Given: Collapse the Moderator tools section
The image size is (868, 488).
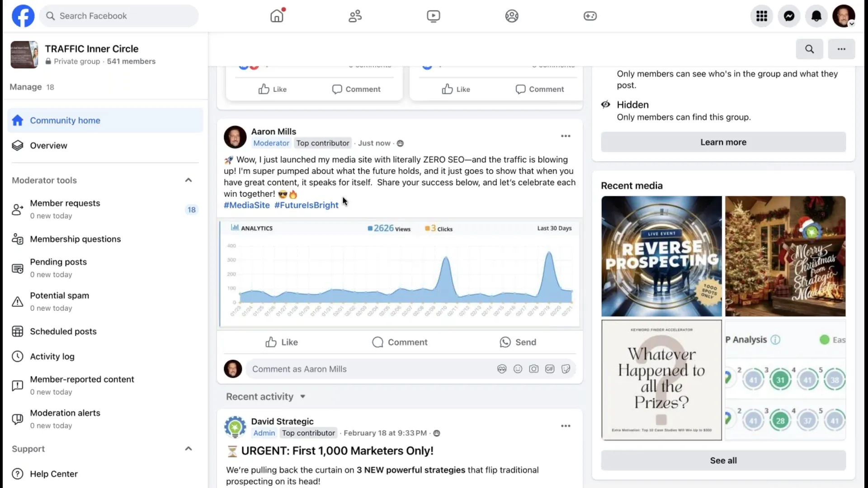Looking at the screenshot, I should [189, 180].
